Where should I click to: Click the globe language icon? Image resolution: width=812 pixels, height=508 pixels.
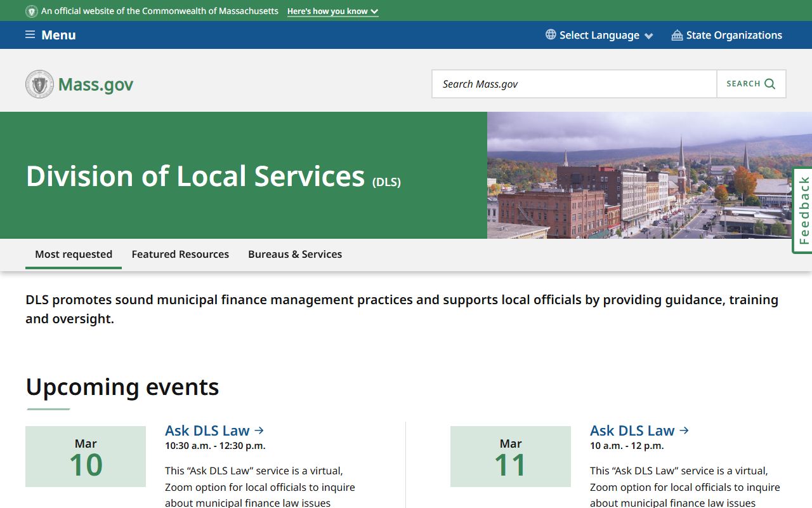click(x=551, y=35)
